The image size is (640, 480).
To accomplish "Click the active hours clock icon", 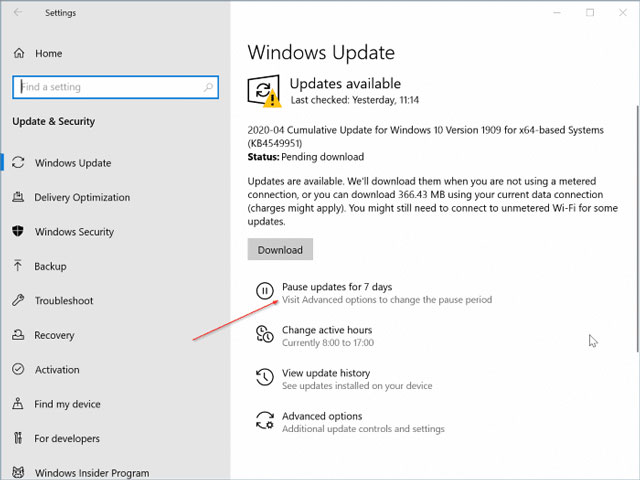I will pos(264,334).
